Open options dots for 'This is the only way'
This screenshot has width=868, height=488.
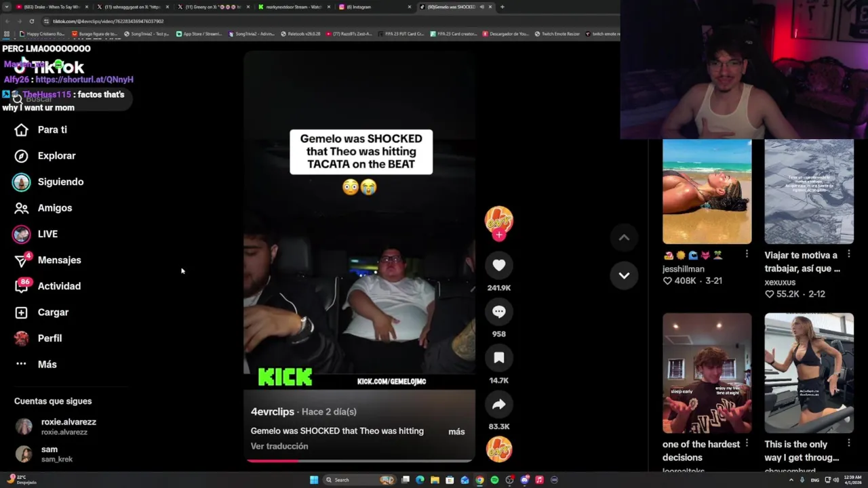click(848, 443)
